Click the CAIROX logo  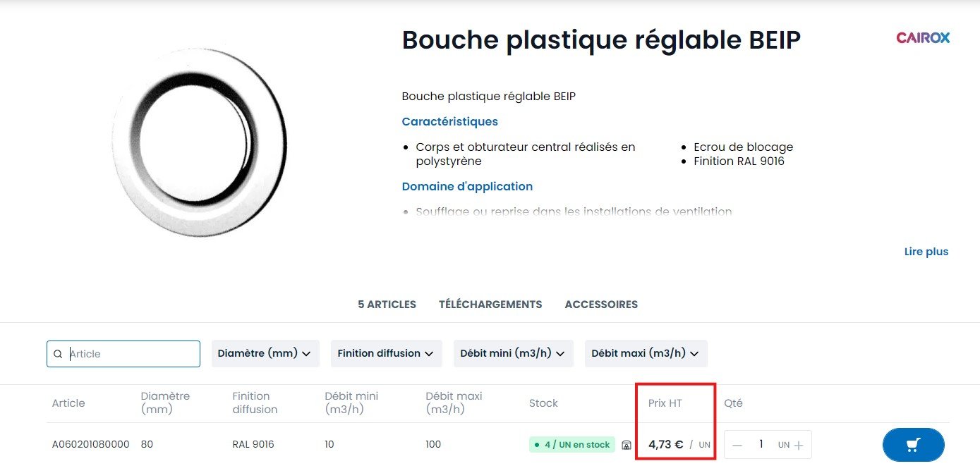[x=923, y=37]
